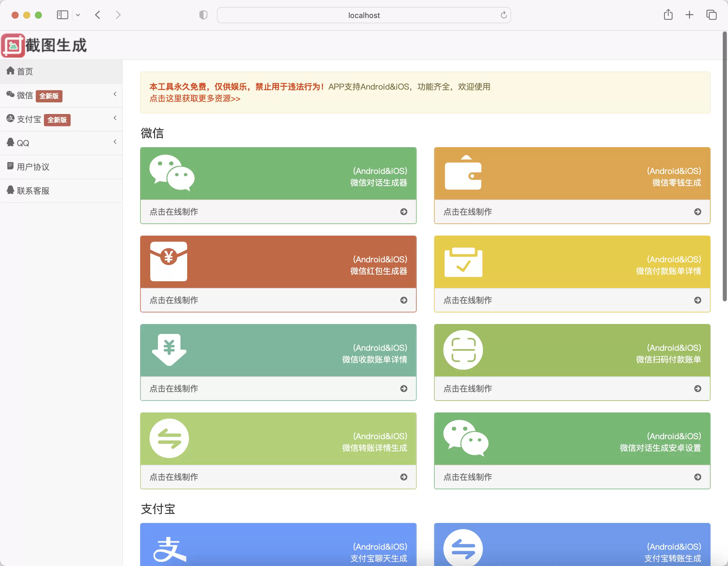This screenshot has height=566, width=728.
Task: Click the home icon beside 首页
Action: point(10,71)
